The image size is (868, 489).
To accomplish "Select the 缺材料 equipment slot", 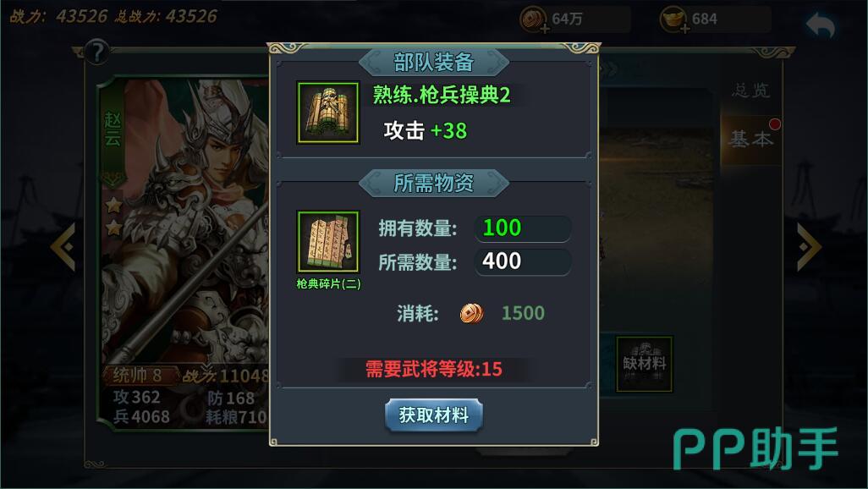I will click(645, 364).
